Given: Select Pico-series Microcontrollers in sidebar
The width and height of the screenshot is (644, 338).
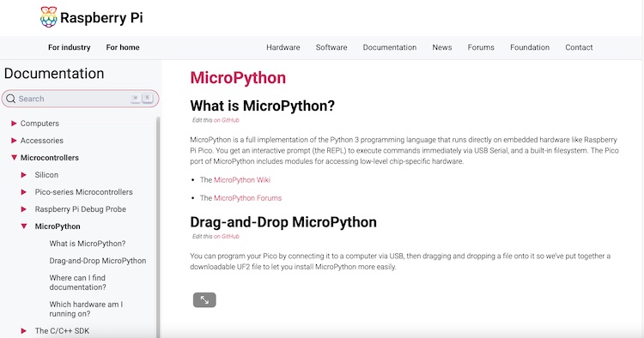Looking at the screenshot, I should pos(84,192).
